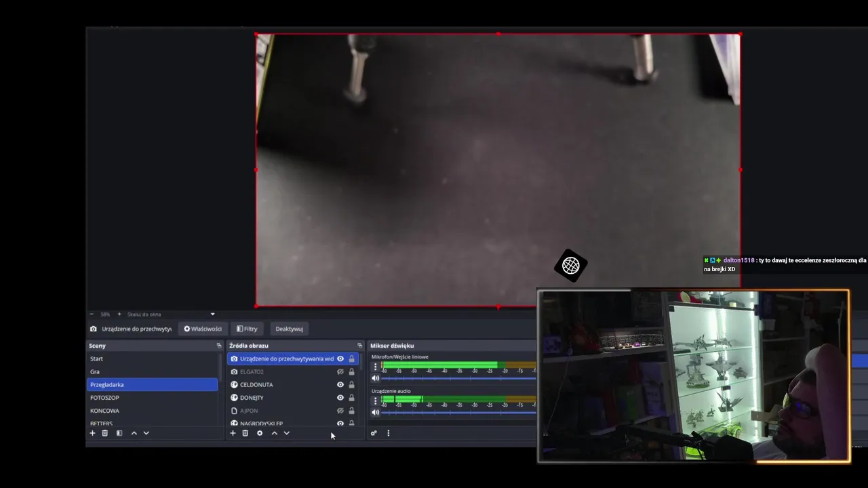The width and height of the screenshot is (868, 488).
Task: Mute Urządzenie audio speaker
Action: 376,412
